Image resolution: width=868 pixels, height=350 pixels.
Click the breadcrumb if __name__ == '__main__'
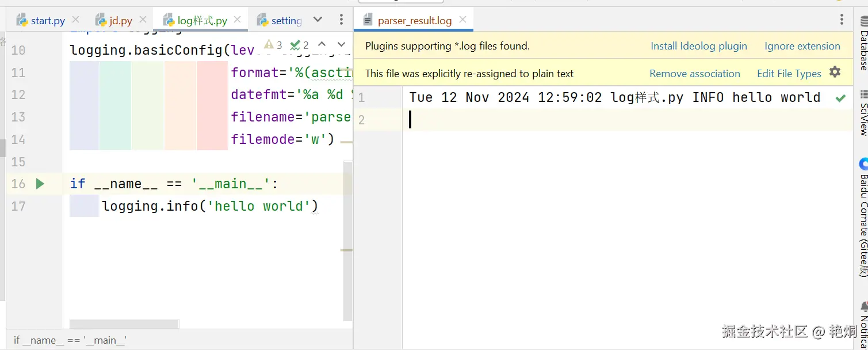70,340
